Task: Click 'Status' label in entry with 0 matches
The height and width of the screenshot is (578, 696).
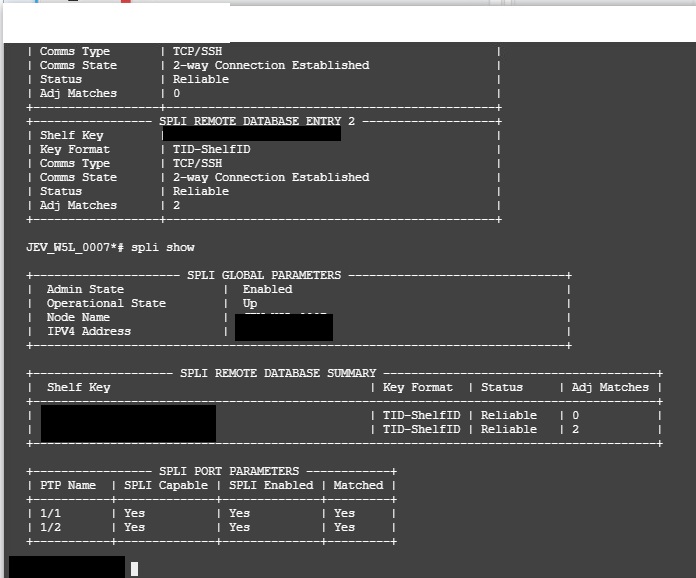Action: (61, 79)
